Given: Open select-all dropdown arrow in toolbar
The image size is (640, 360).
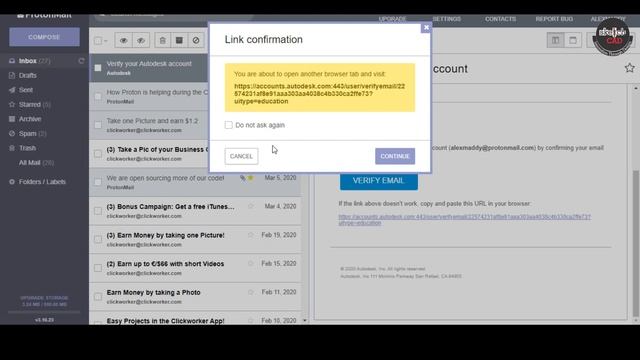Looking at the screenshot, I should point(106,41).
